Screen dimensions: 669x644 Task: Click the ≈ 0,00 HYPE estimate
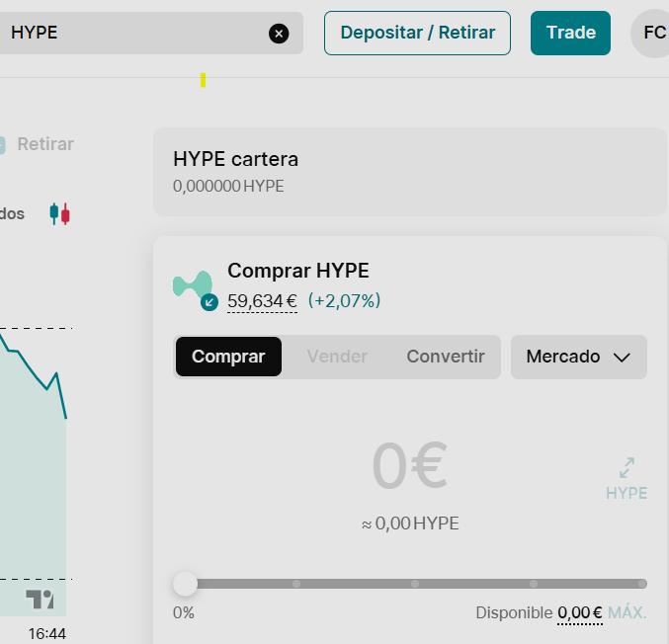point(410,523)
